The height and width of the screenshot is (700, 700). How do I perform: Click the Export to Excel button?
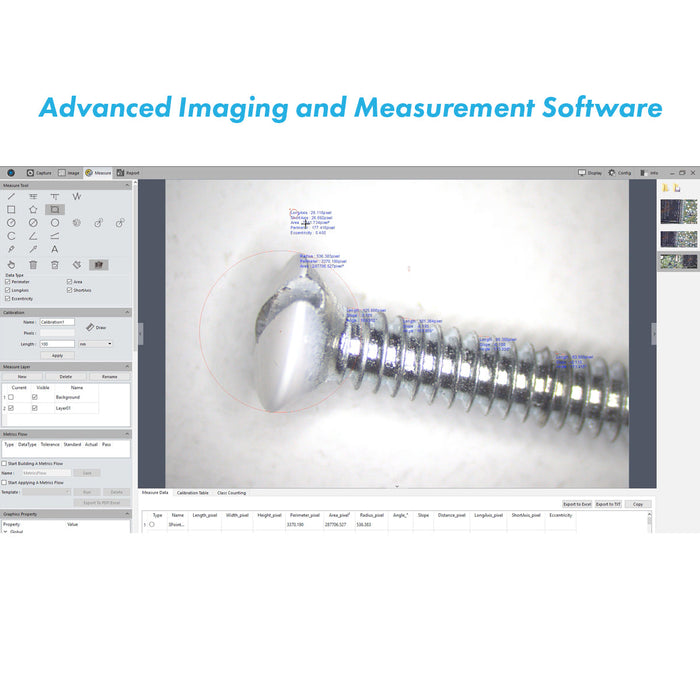[577, 504]
